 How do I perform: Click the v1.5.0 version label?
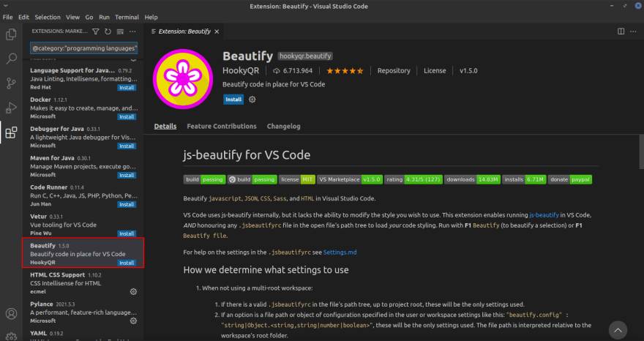click(x=468, y=71)
